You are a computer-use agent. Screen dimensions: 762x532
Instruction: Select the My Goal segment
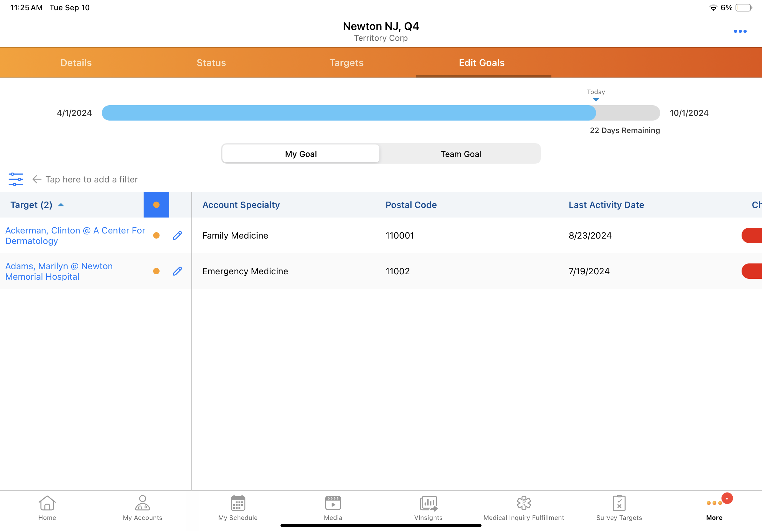pyautogui.click(x=301, y=154)
